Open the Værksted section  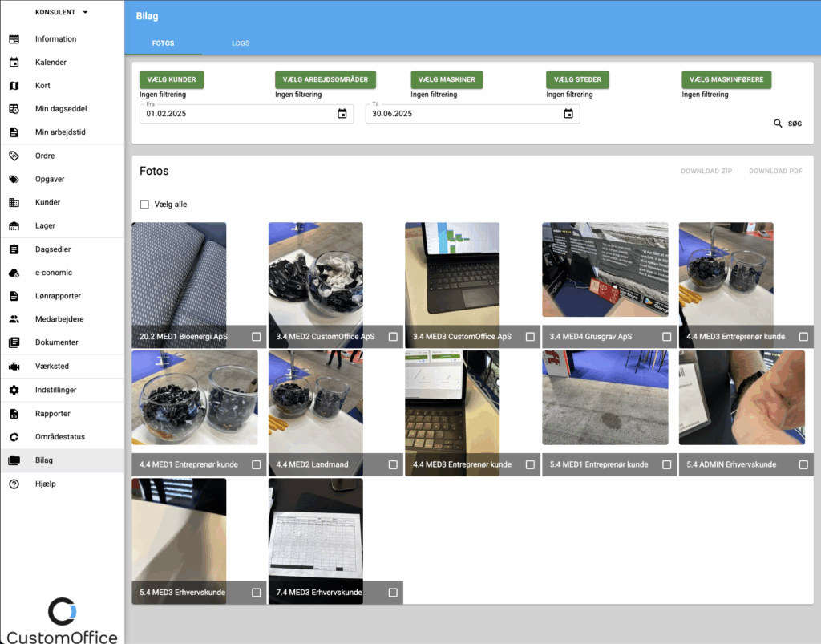click(x=51, y=367)
